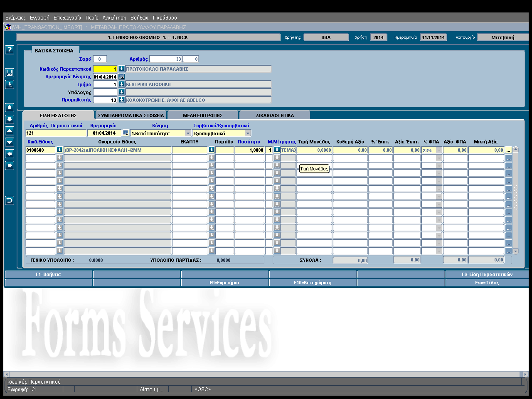The height and width of the screenshot is (399, 532).
Task: Click the Καθαρή Αξία cell in first row
Action: (350, 150)
